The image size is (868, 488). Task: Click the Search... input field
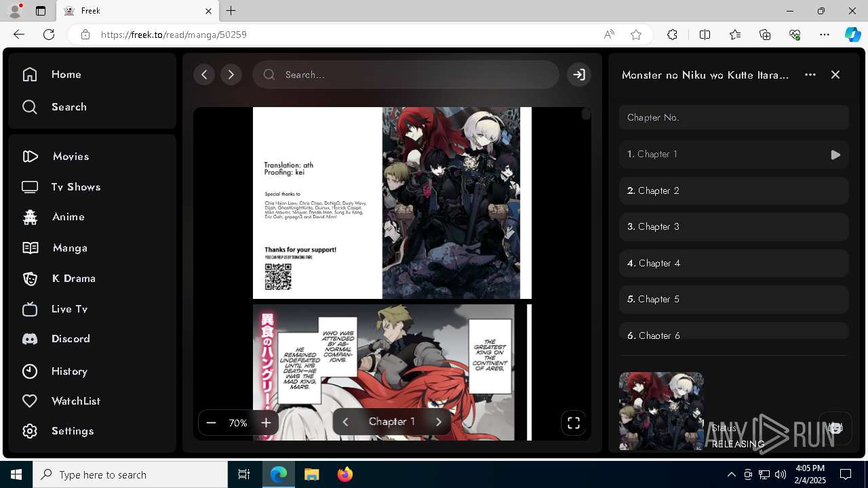(x=406, y=75)
